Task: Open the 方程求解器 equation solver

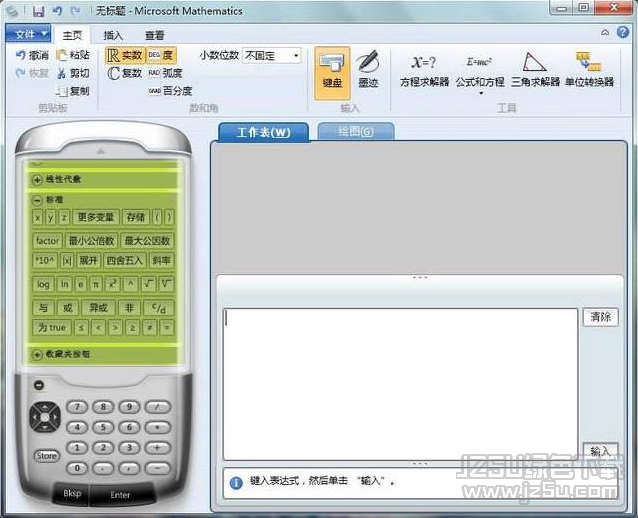Action: point(424,71)
